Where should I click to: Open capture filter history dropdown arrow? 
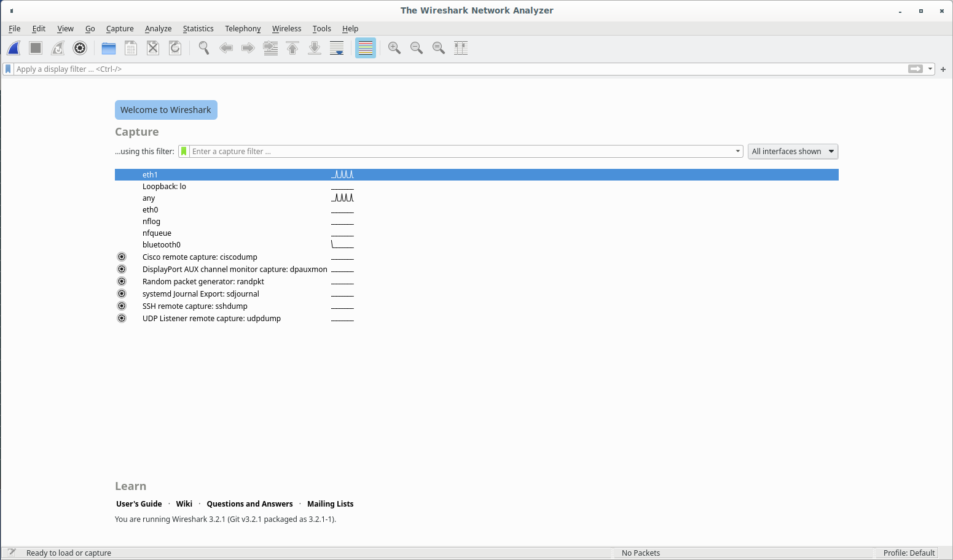738,151
